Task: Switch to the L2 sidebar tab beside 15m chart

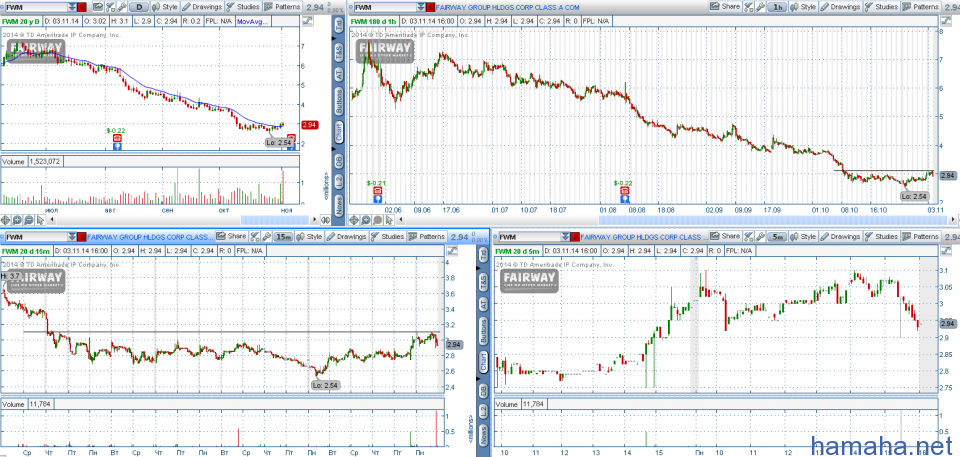Action: pyautogui.click(x=483, y=413)
